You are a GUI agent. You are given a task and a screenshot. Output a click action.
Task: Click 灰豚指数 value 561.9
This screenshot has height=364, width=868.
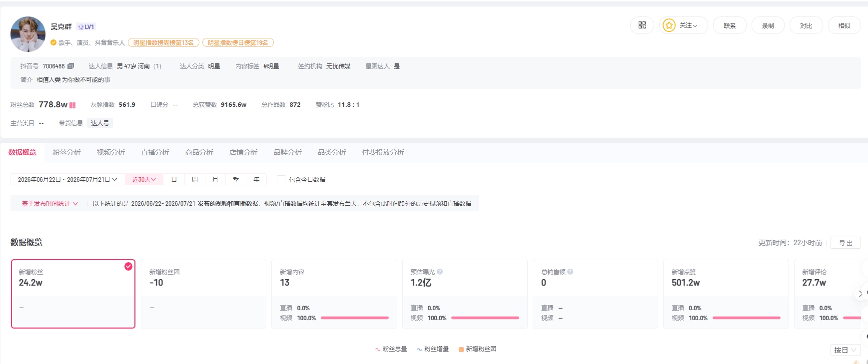point(127,105)
